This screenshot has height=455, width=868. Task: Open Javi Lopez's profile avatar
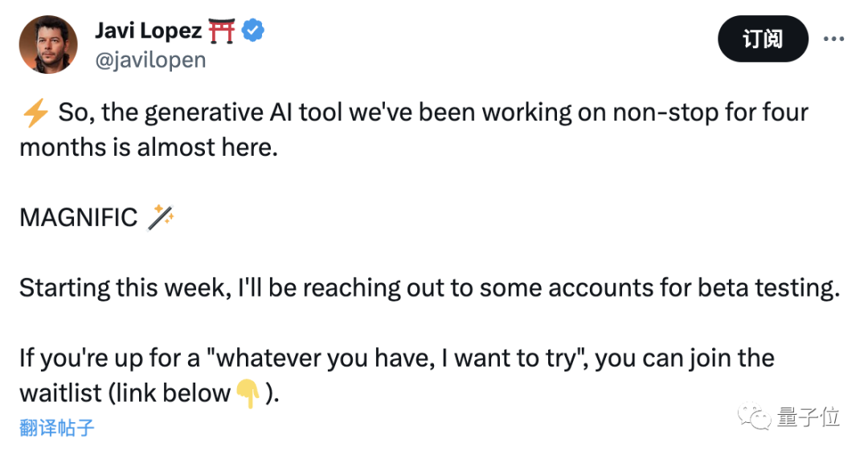coord(48,44)
